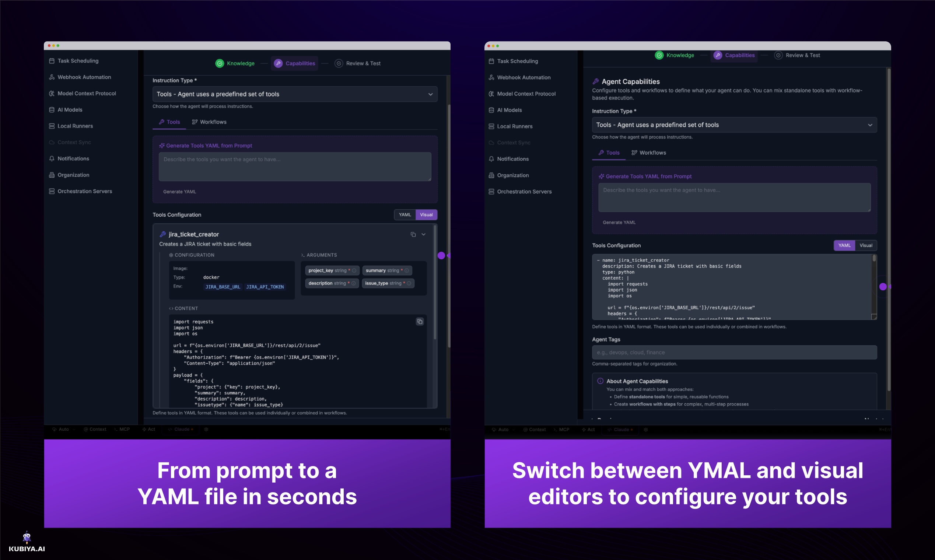The image size is (935, 560).
Task: Select YAML mode toggle in right window
Action: pyautogui.click(x=844, y=245)
